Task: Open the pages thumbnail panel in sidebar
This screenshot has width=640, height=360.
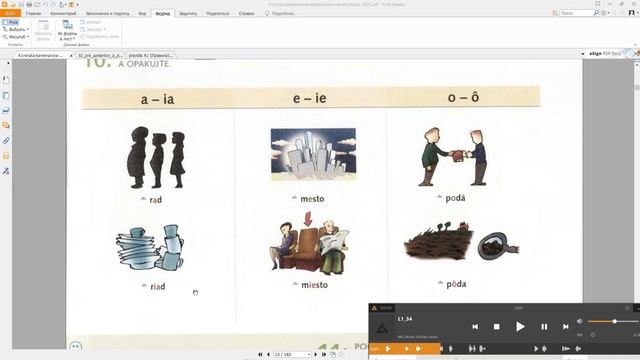Action: click(x=6, y=96)
